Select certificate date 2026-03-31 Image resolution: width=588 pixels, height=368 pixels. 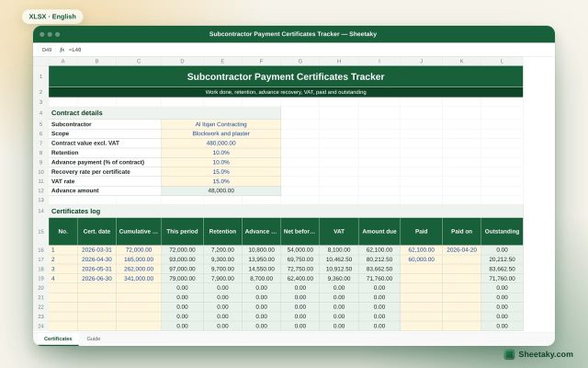tap(96, 250)
